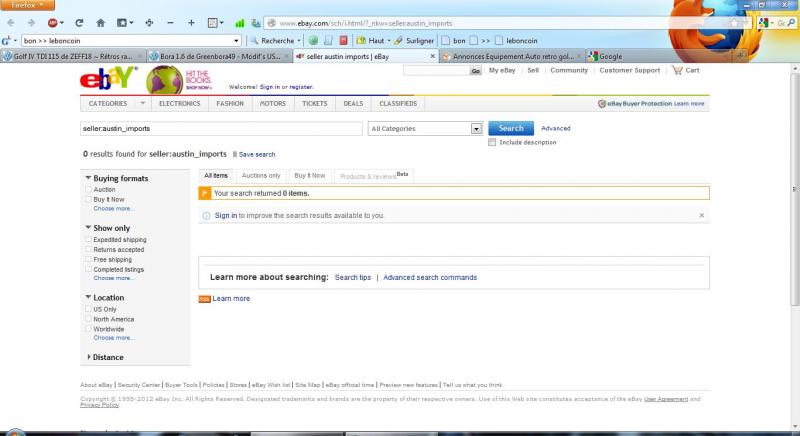Screen dimensions: 800x436
Task: Enable the Expedited shipping filter
Action: (88, 239)
